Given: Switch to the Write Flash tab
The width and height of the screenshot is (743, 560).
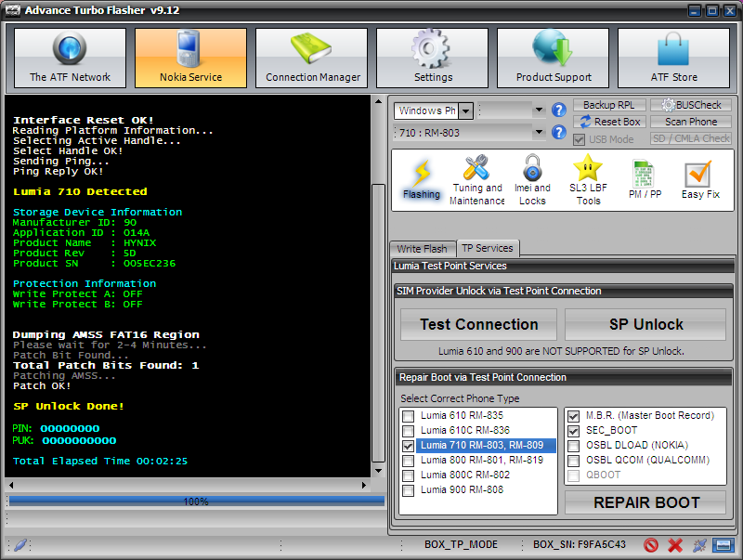Looking at the screenshot, I should tap(422, 249).
